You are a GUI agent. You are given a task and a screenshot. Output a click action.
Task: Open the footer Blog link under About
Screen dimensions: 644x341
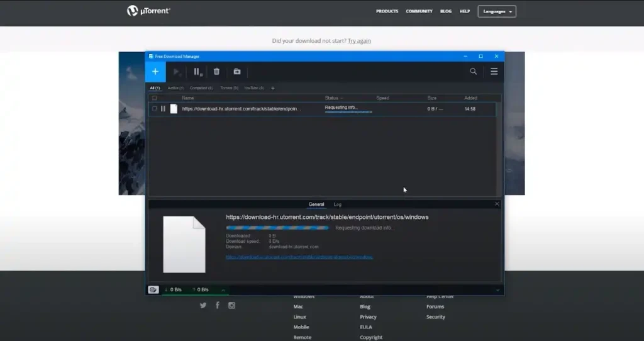point(365,306)
